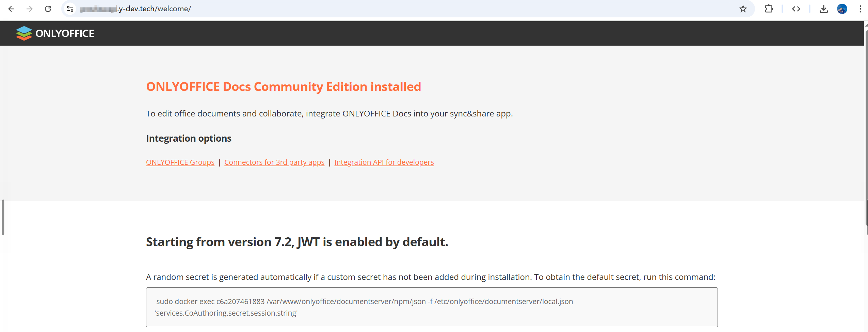868x332 pixels.
Task: Click the JWT enabled by default heading
Action: pos(296,242)
